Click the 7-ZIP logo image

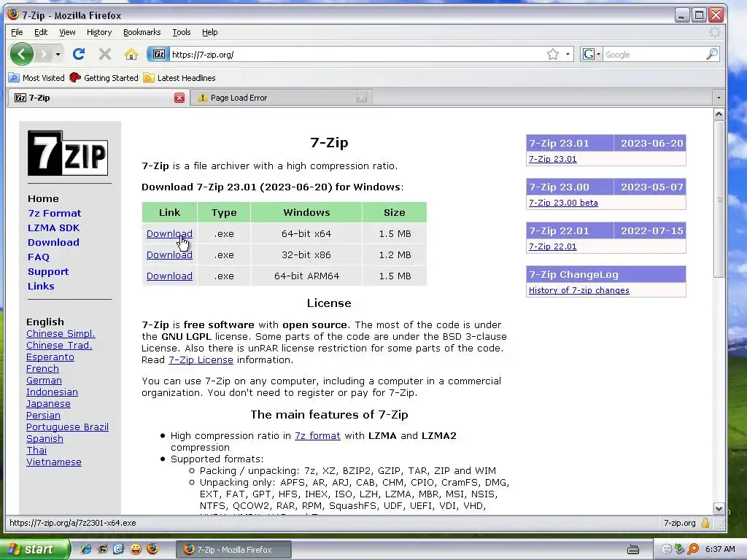pyautogui.click(x=68, y=153)
